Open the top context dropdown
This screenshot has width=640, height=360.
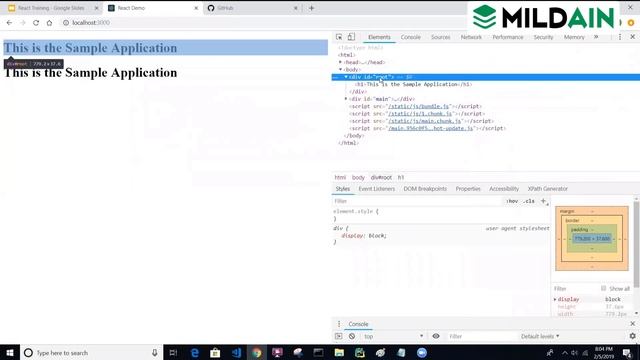[393, 336]
